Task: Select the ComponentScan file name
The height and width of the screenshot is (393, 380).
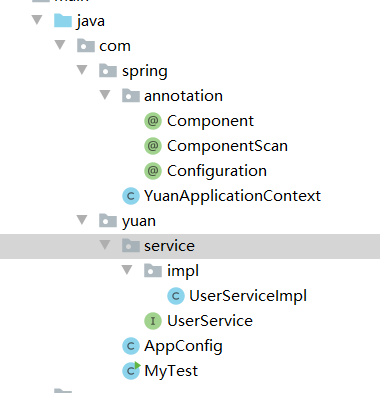Action: point(227,146)
